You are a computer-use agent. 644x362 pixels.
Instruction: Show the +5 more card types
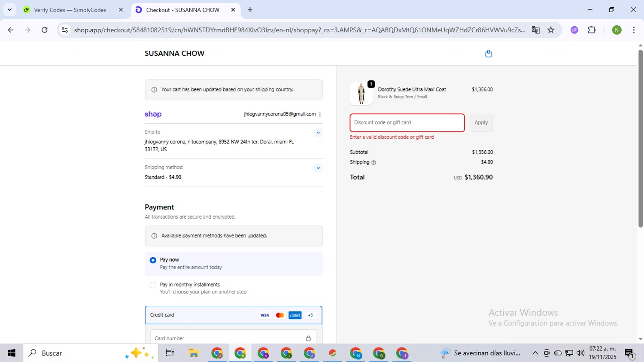coord(310,315)
